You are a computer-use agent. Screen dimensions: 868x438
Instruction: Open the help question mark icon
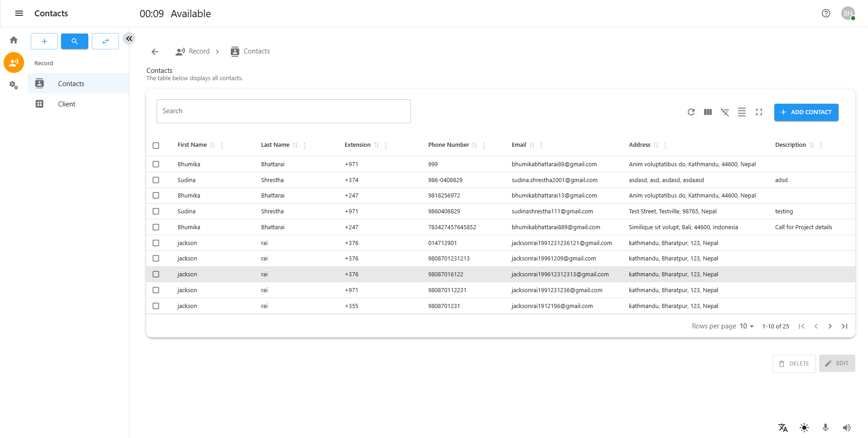tap(825, 14)
